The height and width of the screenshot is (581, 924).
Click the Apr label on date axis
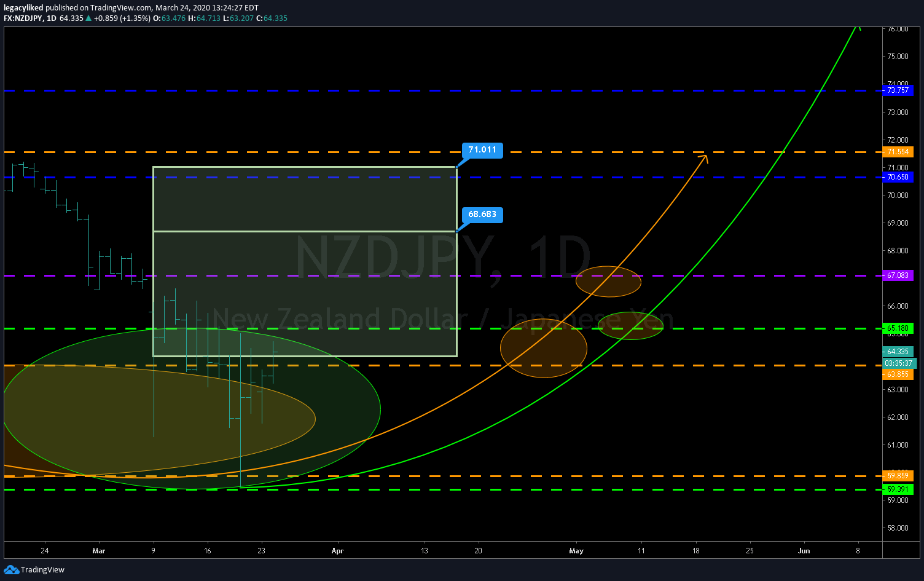(x=337, y=551)
